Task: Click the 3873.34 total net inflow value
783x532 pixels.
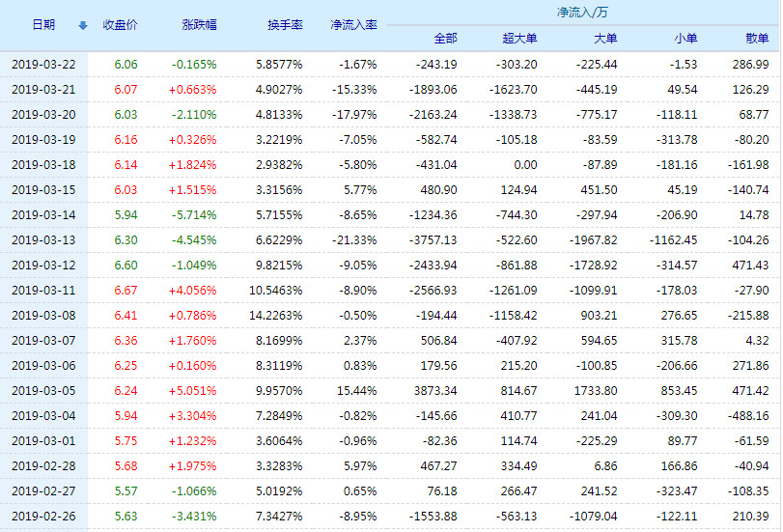Action: pos(433,390)
